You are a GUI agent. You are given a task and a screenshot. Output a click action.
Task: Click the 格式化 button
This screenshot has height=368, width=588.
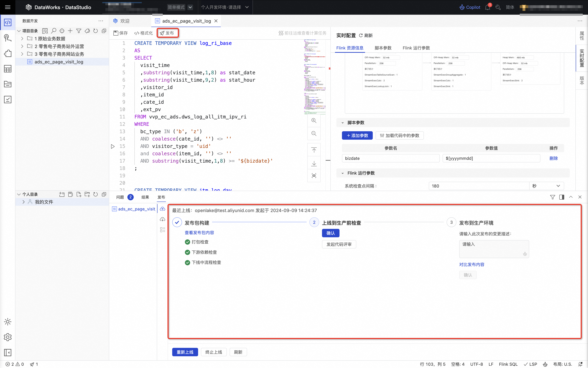click(143, 33)
